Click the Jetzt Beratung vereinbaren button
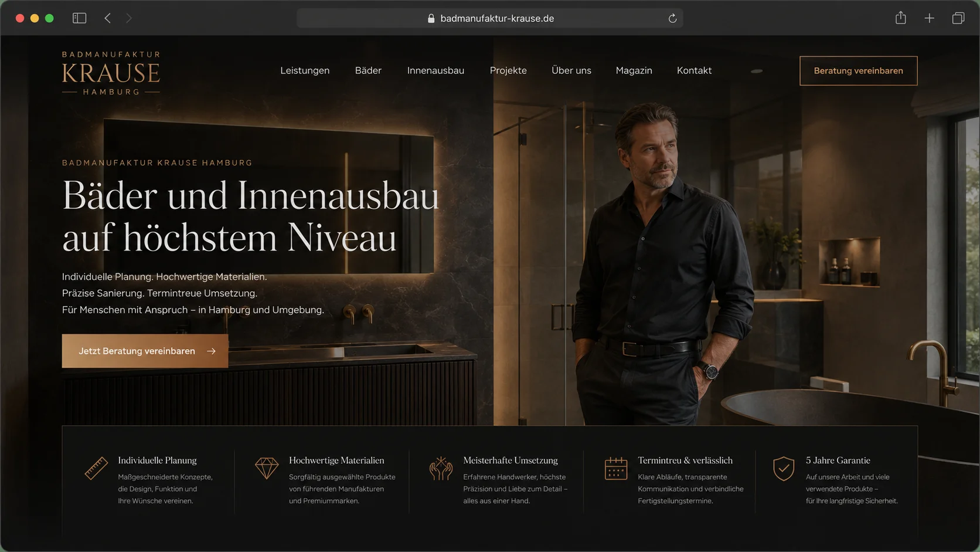 click(x=145, y=351)
